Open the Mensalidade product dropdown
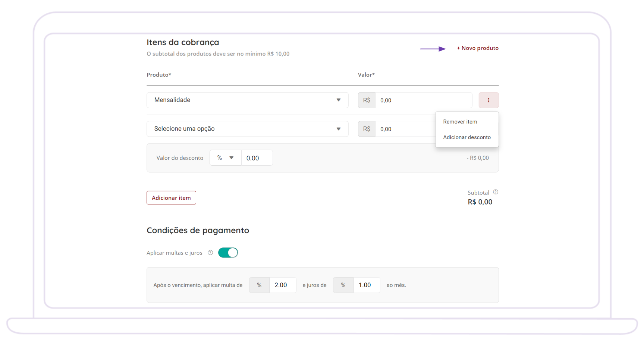 [x=247, y=100]
